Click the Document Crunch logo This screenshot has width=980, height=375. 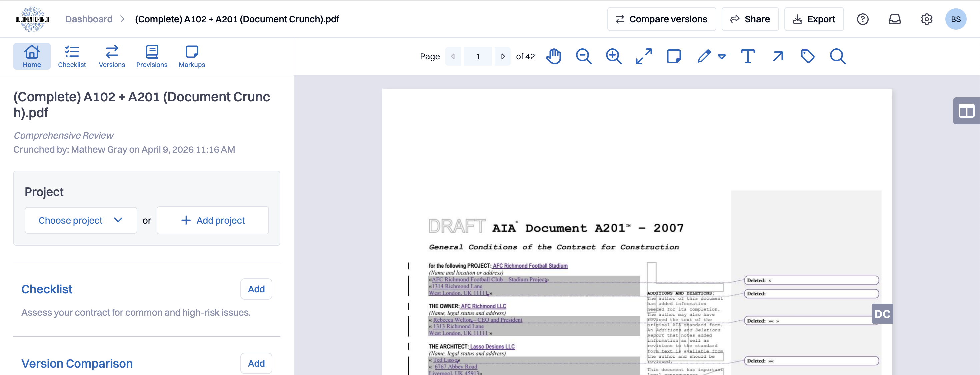[x=32, y=19]
